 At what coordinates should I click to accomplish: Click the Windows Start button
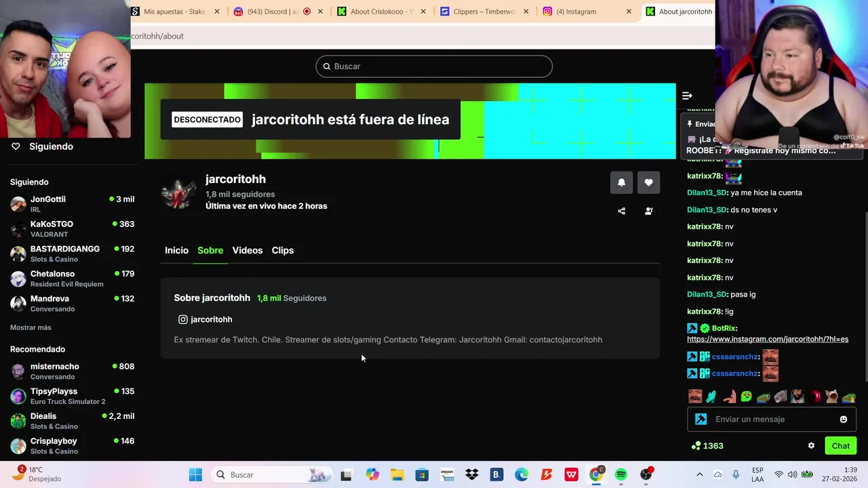tap(195, 474)
